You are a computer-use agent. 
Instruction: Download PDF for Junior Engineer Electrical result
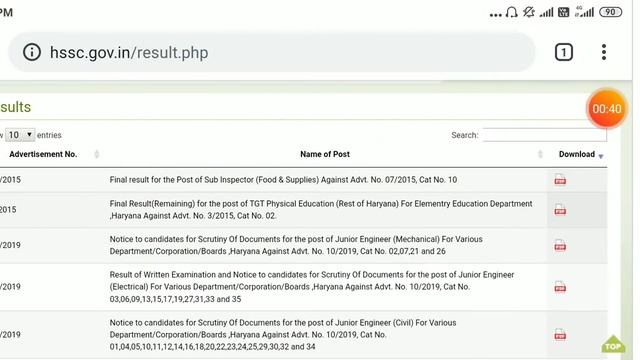click(x=560, y=287)
